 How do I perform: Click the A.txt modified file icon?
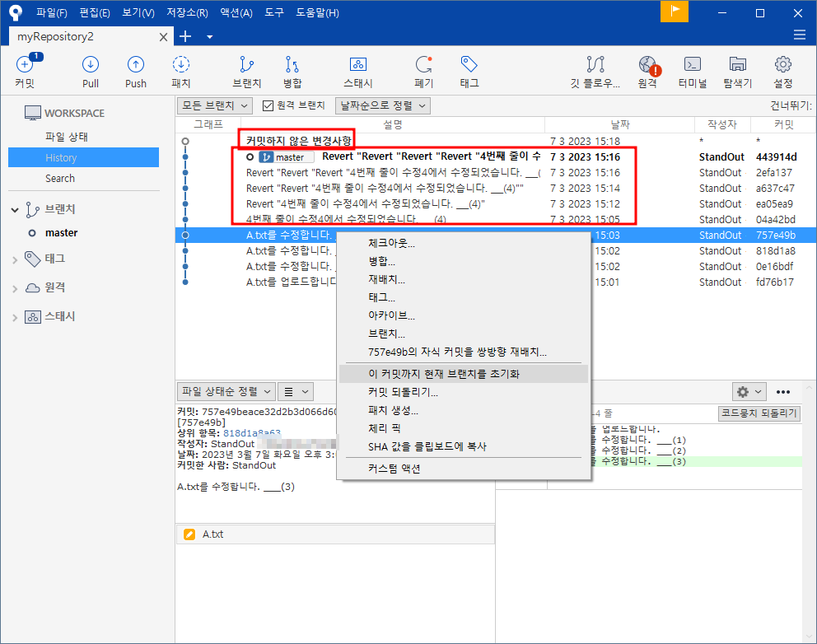[x=189, y=534]
